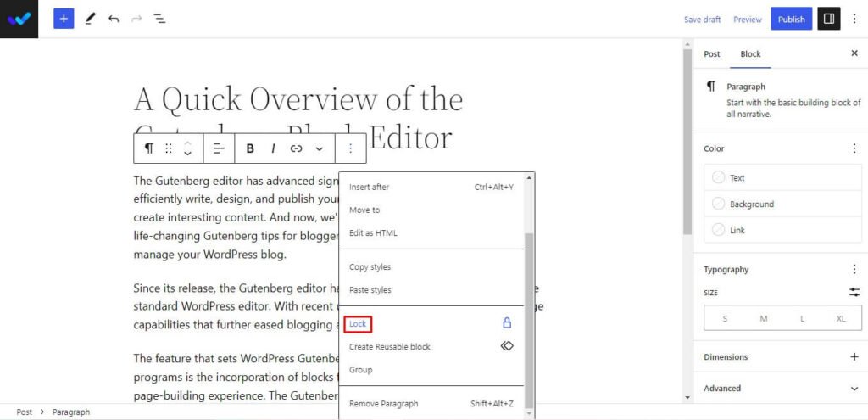Click the Publish button
Viewport: 868px width, 420px height.
[791, 19]
